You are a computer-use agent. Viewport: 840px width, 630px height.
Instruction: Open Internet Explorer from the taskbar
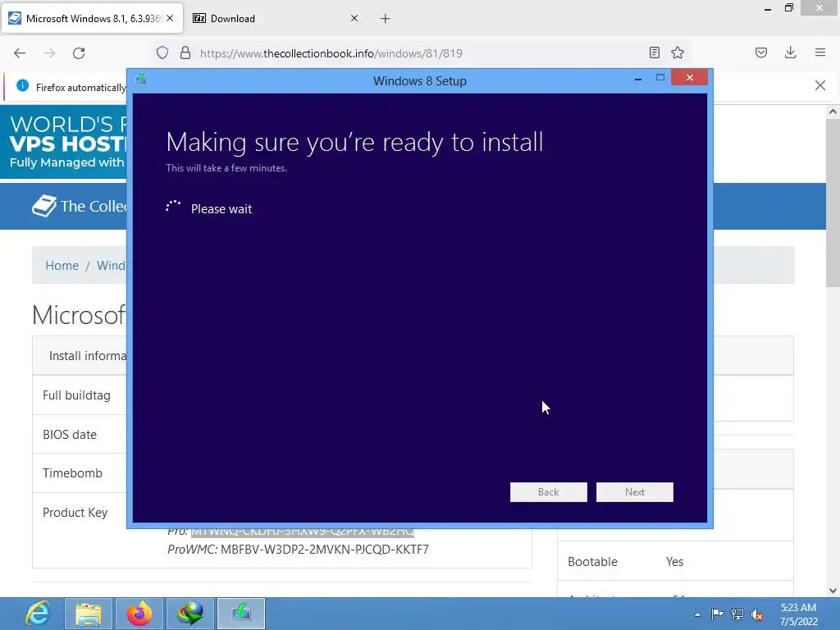(x=38, y=614)
